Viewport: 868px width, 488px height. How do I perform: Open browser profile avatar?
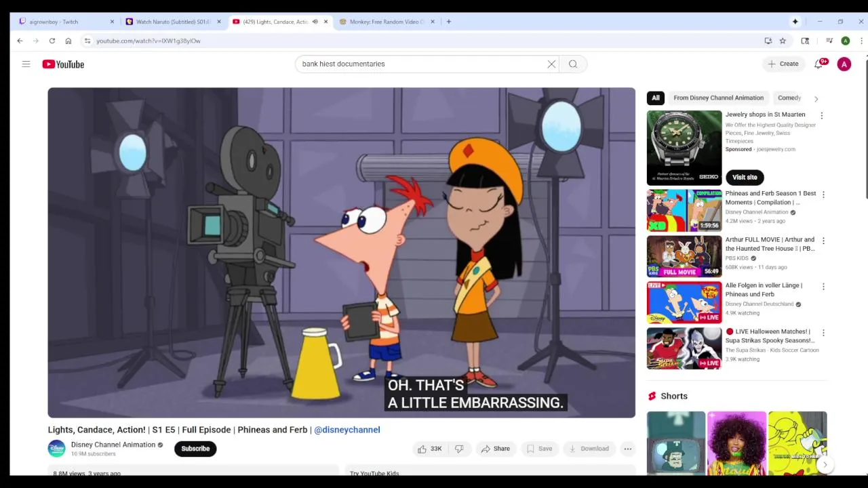point(845,41)
